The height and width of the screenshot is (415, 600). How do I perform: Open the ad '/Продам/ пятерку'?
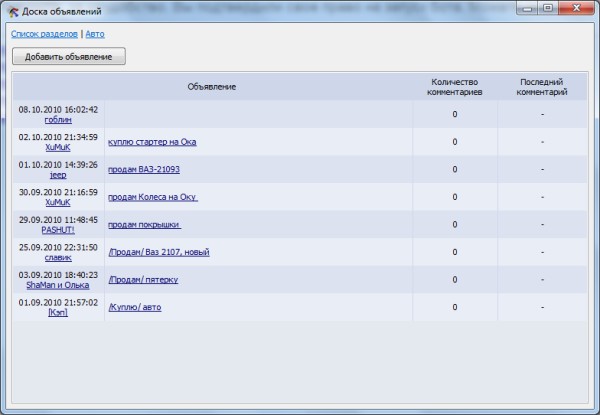[144, 280]
